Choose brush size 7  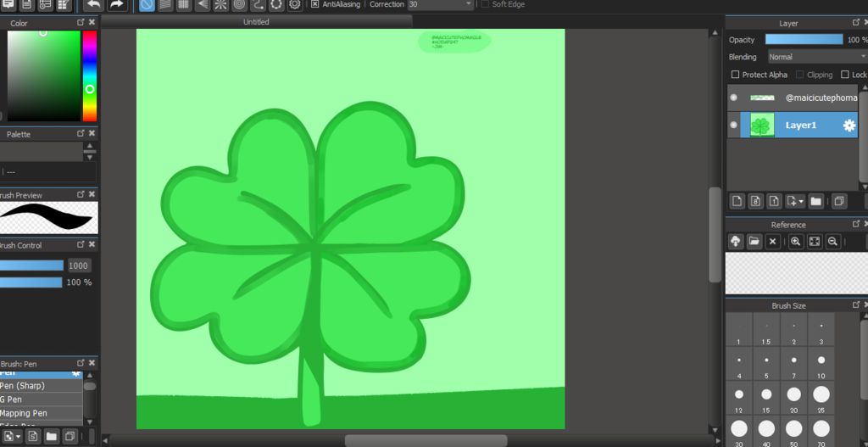click(x=793, y=364)
